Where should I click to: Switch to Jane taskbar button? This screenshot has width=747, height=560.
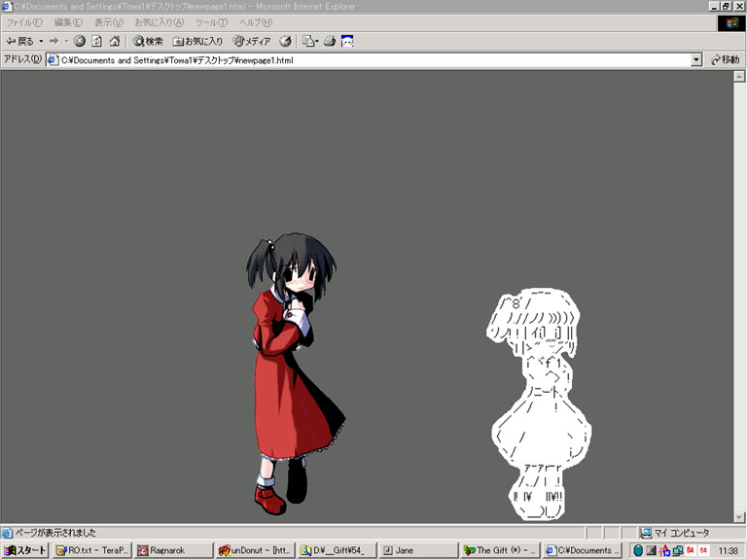(418, 550)
